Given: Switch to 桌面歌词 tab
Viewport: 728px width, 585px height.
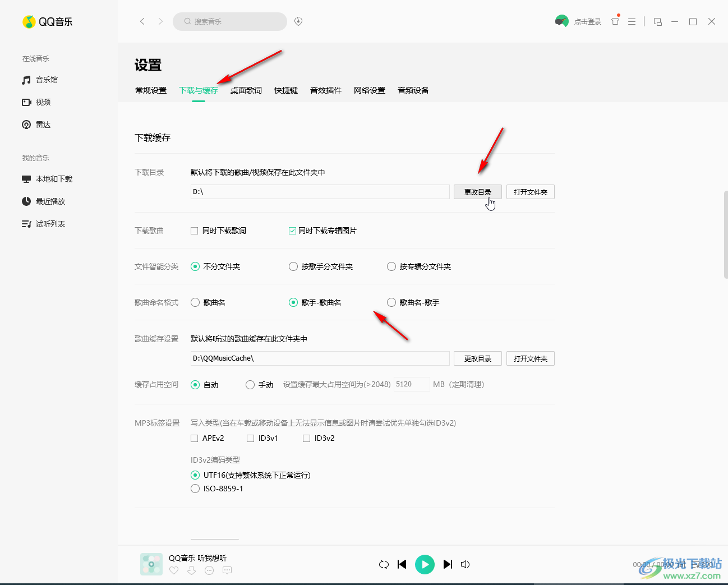Looking at the screenshot, I should tap(246, 90).
